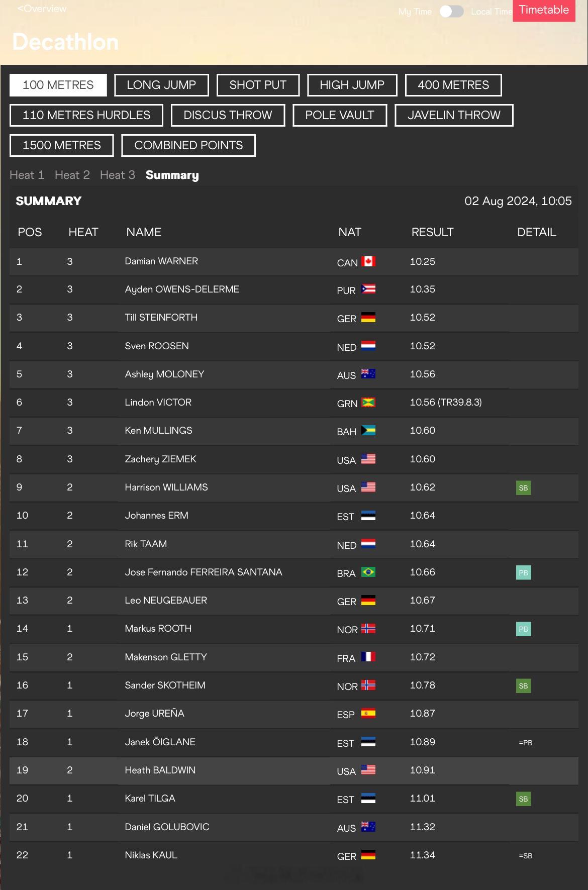
Task: Click the SB badge for Karel Tilga
Action: click(x=523, y=799)
